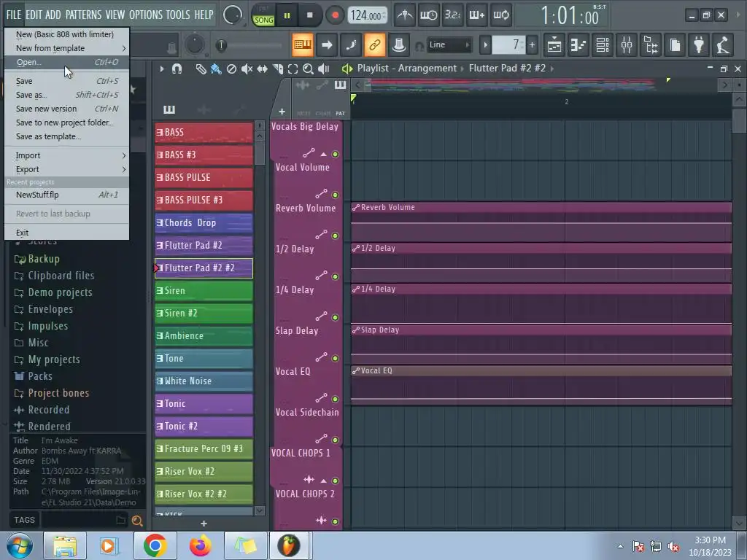Click the auto-scroll arrow icon

pos(327,45)
